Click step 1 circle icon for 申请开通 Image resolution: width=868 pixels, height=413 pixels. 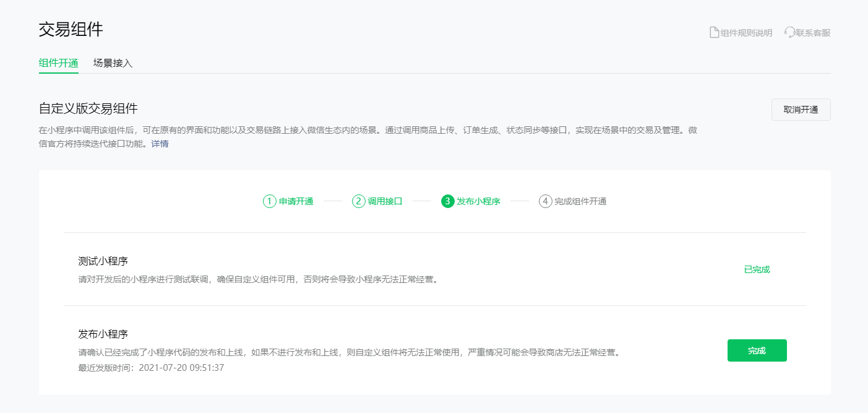[x=269, y=201]
